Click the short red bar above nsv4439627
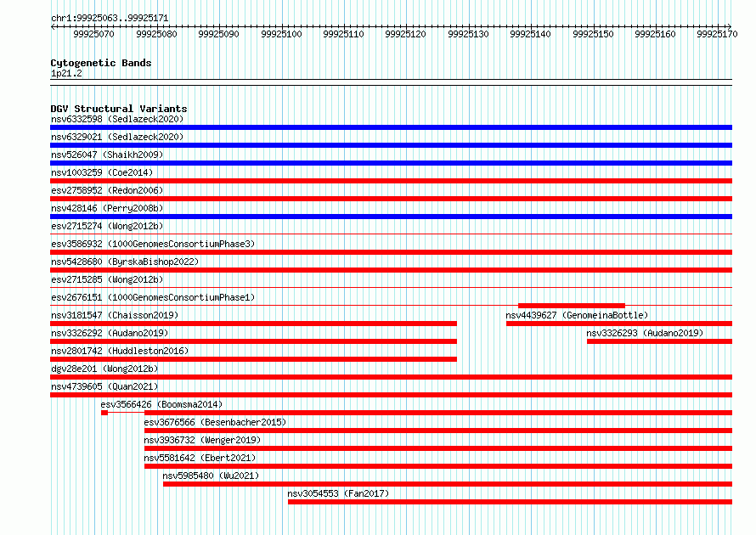 (572, 306)
